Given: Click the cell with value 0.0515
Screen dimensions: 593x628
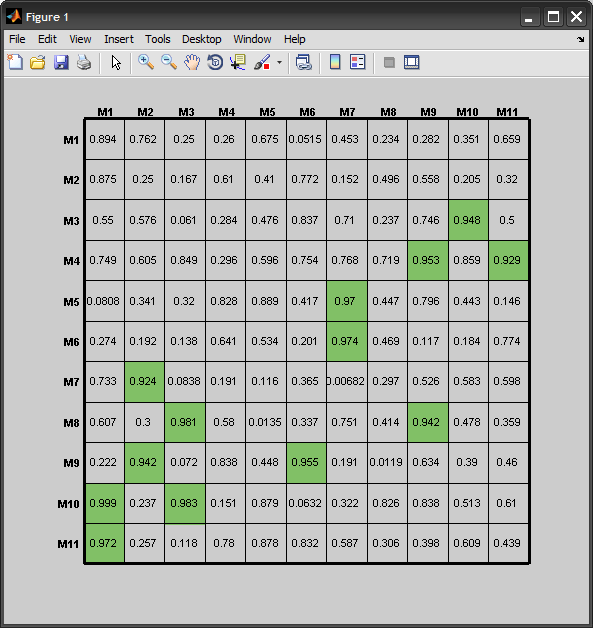Looking at the screenshot, I should (x=306, y=139).
